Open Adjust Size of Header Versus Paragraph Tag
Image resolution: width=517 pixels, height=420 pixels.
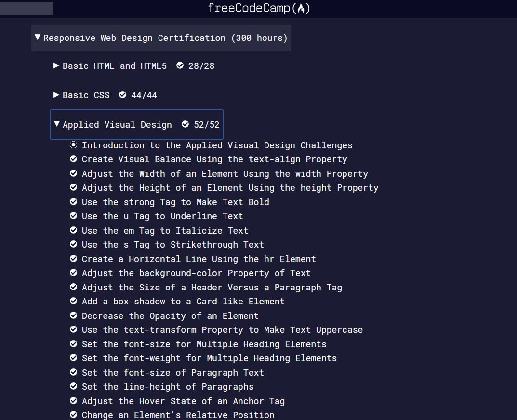(x=212, y=288)
